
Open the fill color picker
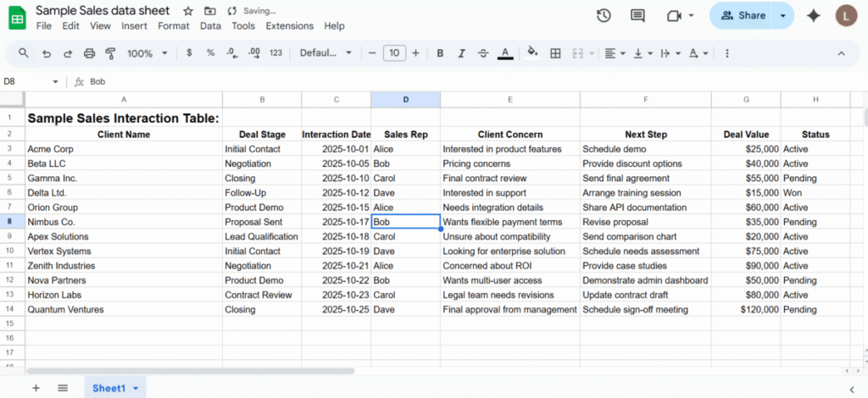[532, 53]
